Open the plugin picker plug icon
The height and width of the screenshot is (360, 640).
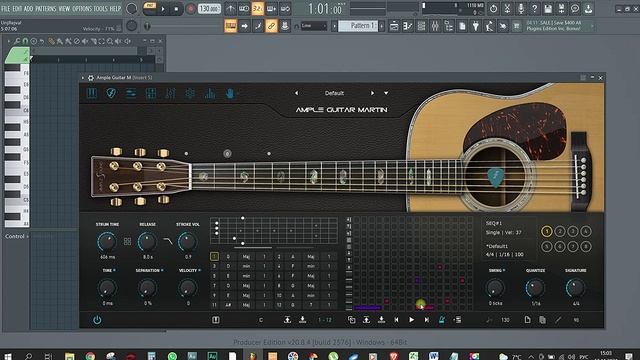[476, 26]
